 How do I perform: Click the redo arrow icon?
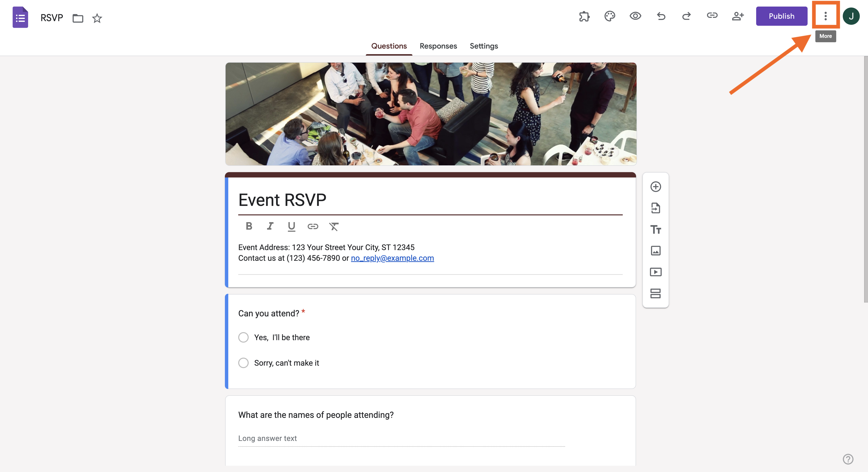click(x=686, y=16)
